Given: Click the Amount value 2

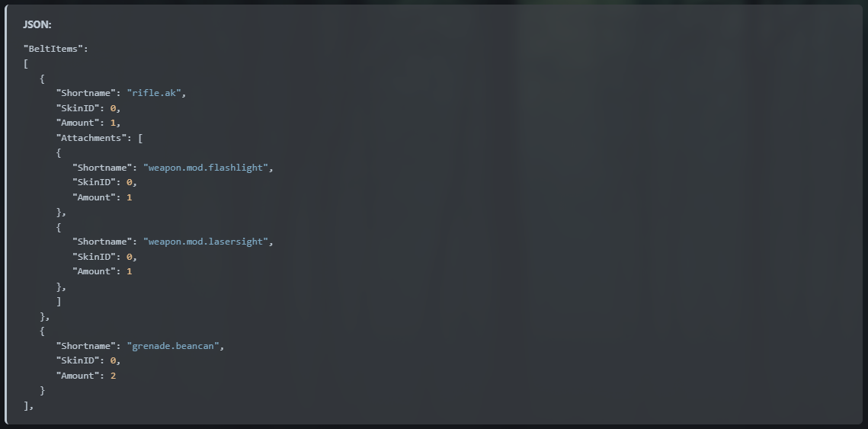Looking at the screenshot, I should pyautogui.click(x=113, y=376).
